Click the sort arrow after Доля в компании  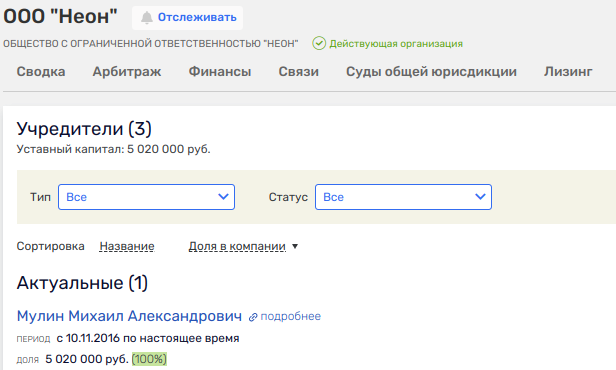(295, 246)
